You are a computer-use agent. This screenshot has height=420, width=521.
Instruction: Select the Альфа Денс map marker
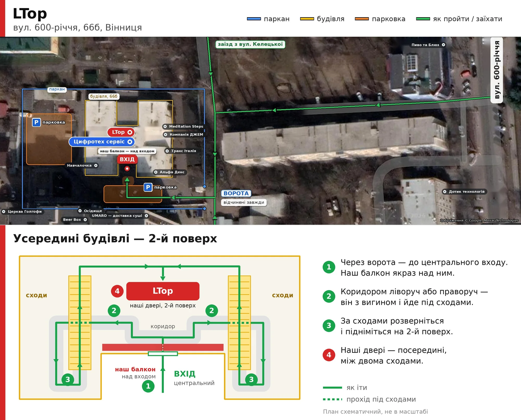coord(170,172)
